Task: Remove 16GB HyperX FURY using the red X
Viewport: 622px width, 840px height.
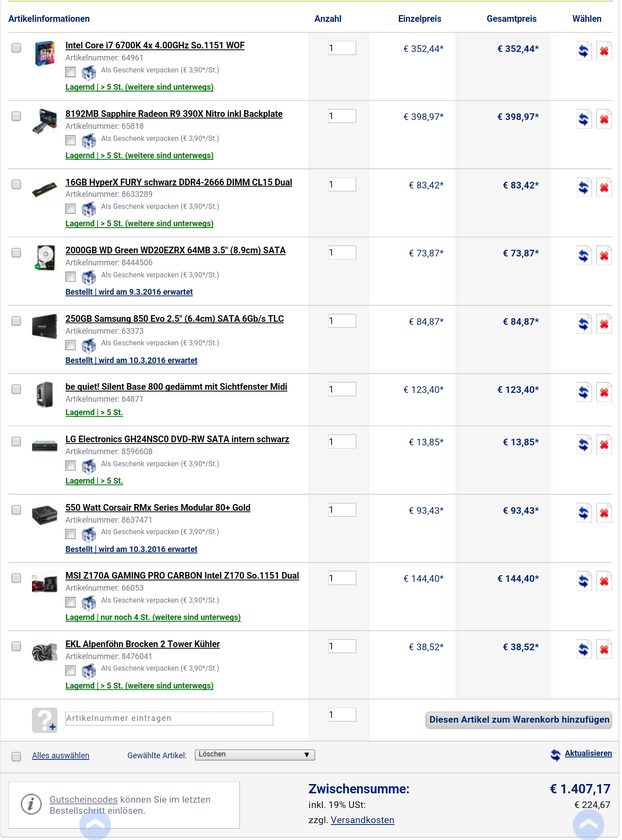Action: coord(604,187)
